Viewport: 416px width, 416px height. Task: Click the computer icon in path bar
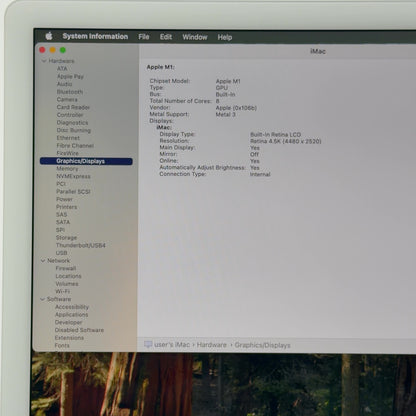(x=148, y=344)
